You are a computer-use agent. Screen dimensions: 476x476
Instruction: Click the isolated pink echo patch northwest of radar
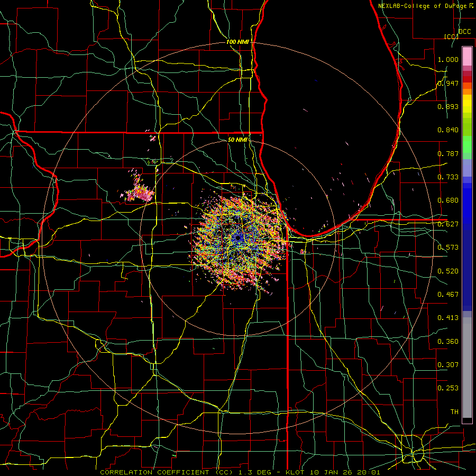[140, 193]
